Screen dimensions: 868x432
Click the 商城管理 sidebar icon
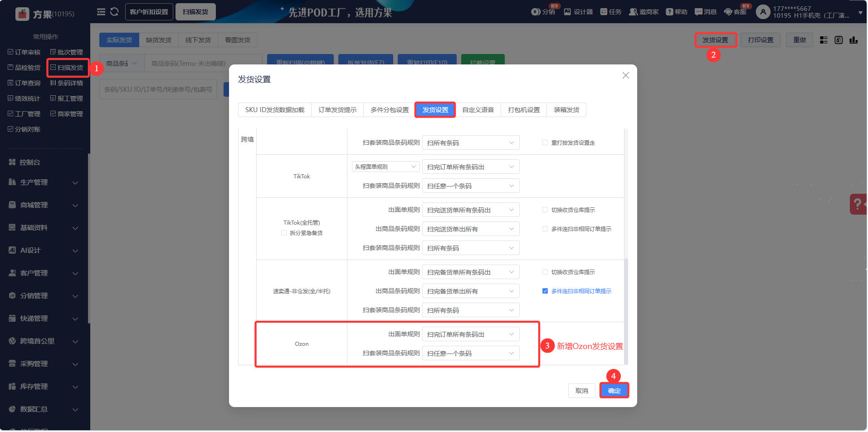(12, 205)
